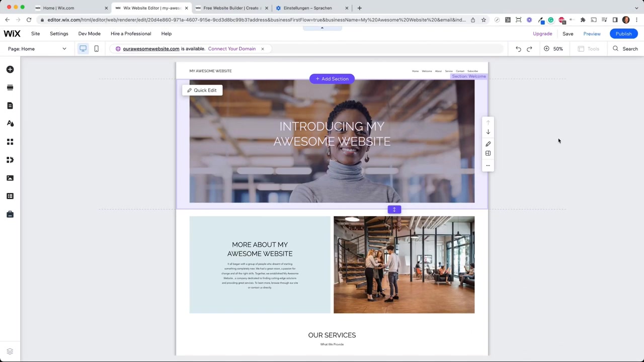Switch to mobile view icon

[96, 49]
